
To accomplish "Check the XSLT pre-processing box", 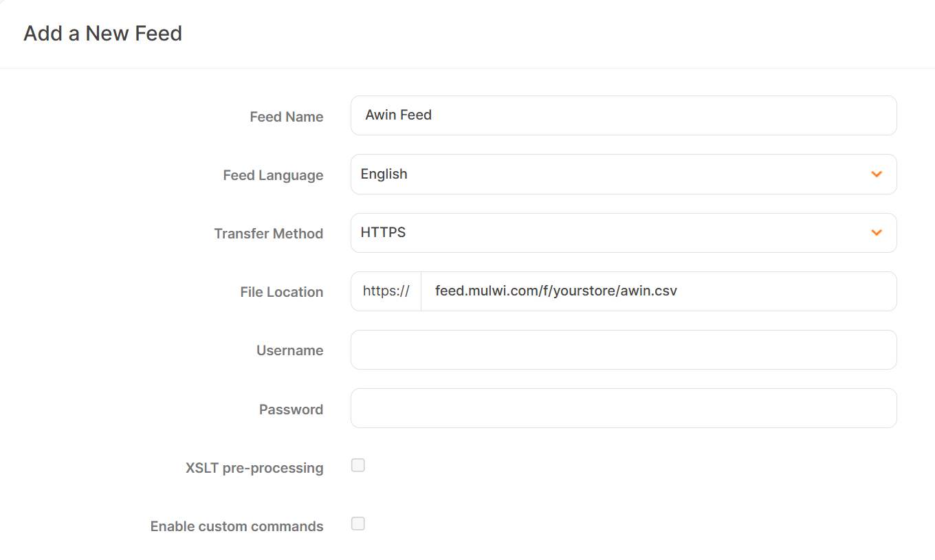I will (357, 465).
